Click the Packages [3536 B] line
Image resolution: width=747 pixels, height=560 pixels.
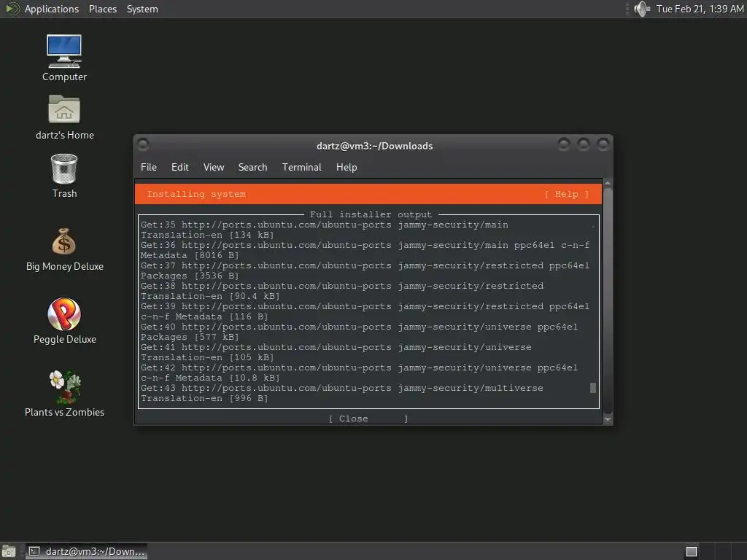coord(190,276)
